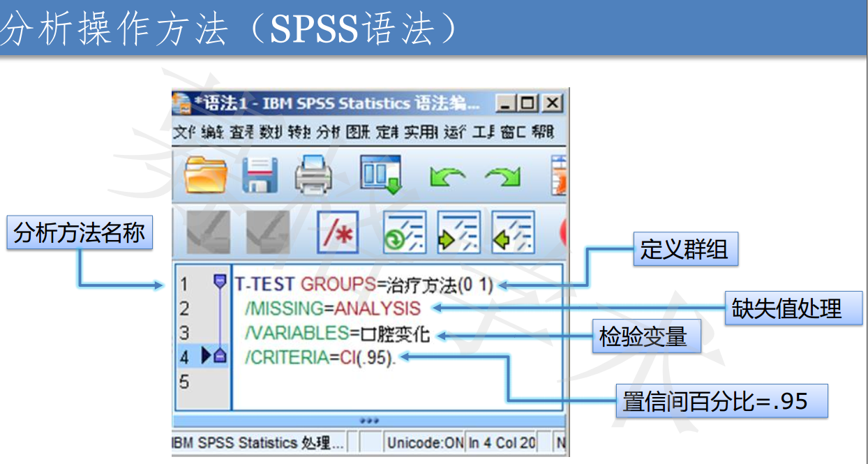The height and width of the screenshot is (464, 868).
Task: Click the block end marker on line 4
Action: coord(220,357)
